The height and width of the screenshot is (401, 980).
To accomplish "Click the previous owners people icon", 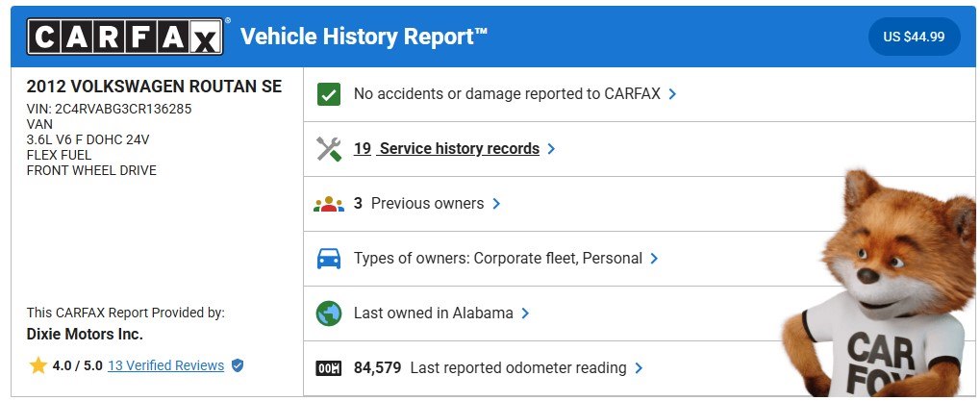I will (329, 204).
